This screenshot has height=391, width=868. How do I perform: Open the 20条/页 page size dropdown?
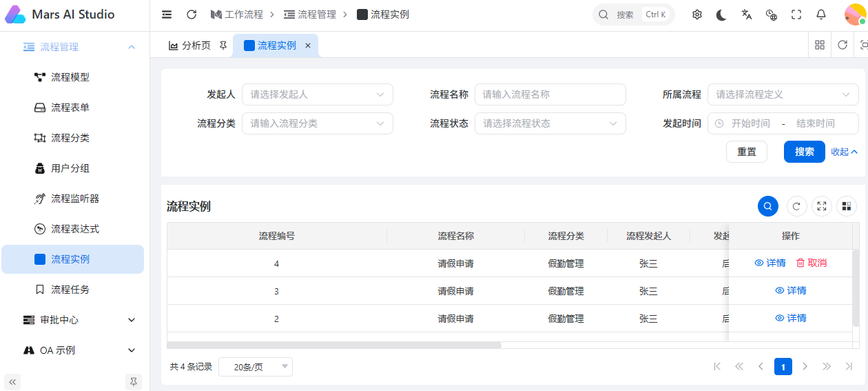(x=256, y=367)
